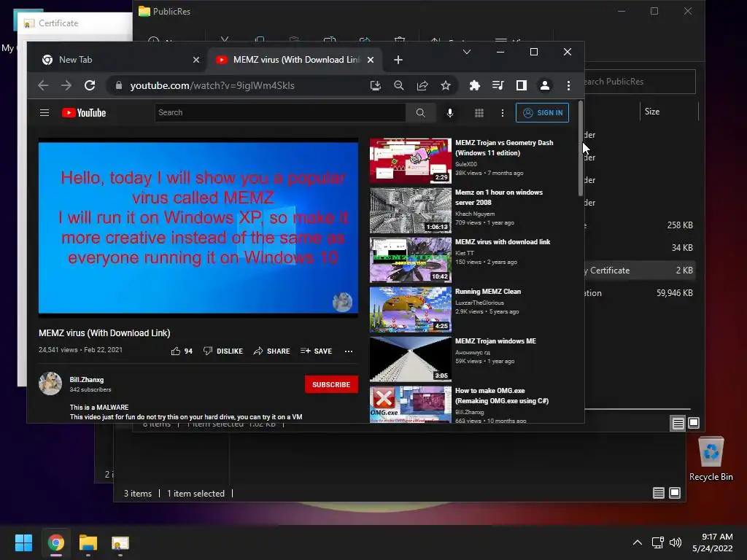Switch PublicRes to large thumbnails view icon
This screenshot has width=747, height=560.
[694, 423]
